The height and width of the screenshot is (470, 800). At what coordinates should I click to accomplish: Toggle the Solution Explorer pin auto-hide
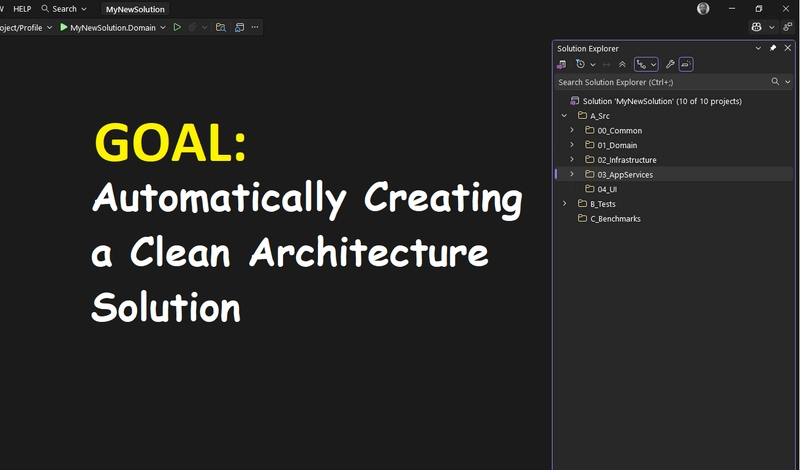(x=772, y=48)
